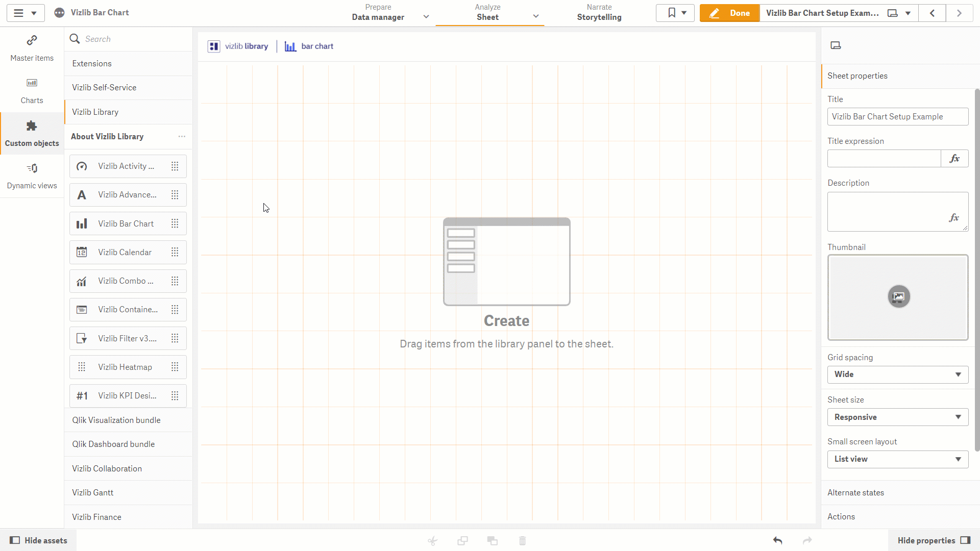
Task: Open the bookmarks dropdown
Action: pos(675,13)
